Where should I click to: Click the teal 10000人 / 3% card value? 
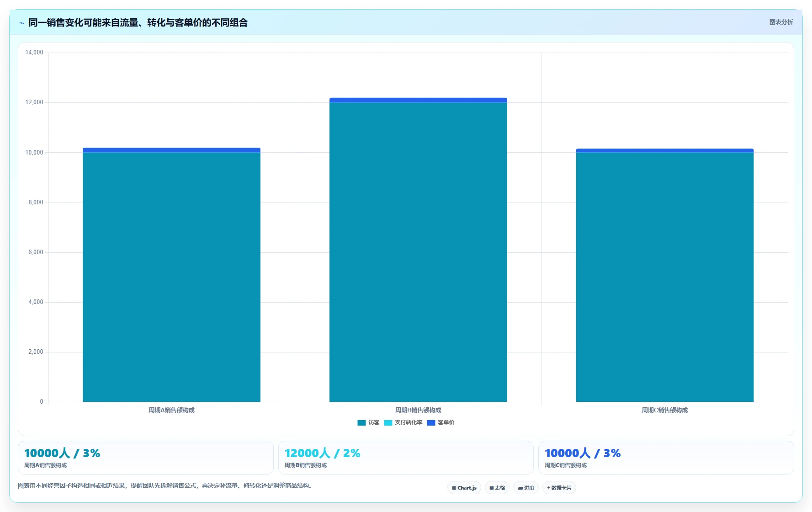[62, 453]
